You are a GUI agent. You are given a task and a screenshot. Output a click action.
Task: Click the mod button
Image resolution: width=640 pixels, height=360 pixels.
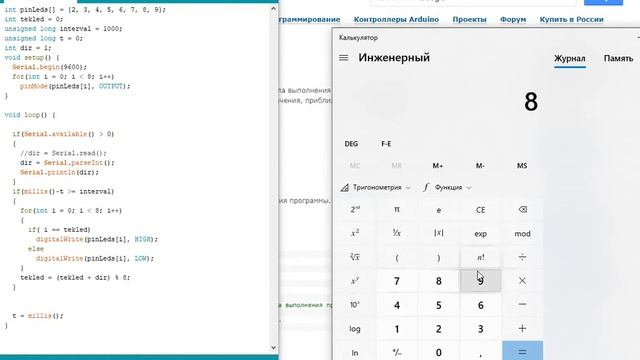(x=522, y=233)
